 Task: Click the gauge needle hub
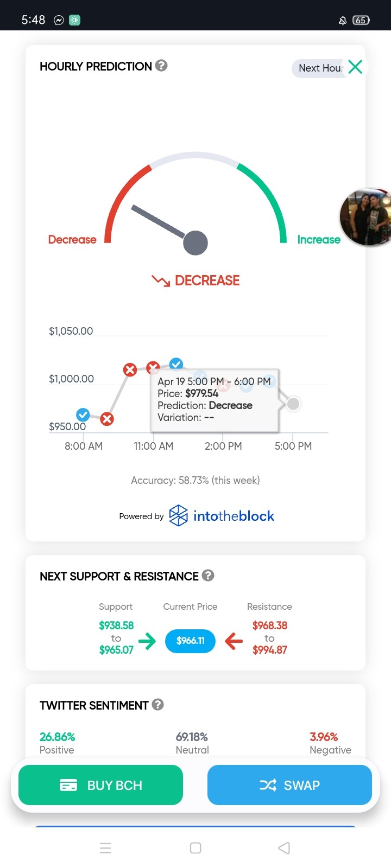(195, 242)
